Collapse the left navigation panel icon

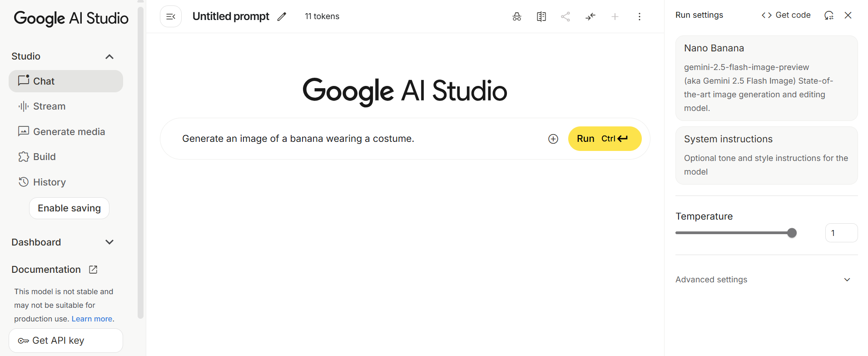pyautogui.click(x=171, y=16)
